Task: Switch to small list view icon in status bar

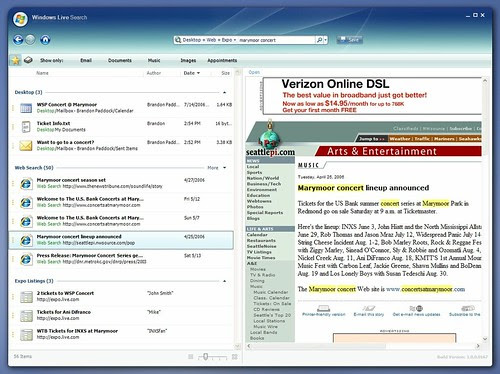Action: pos(191,357)
